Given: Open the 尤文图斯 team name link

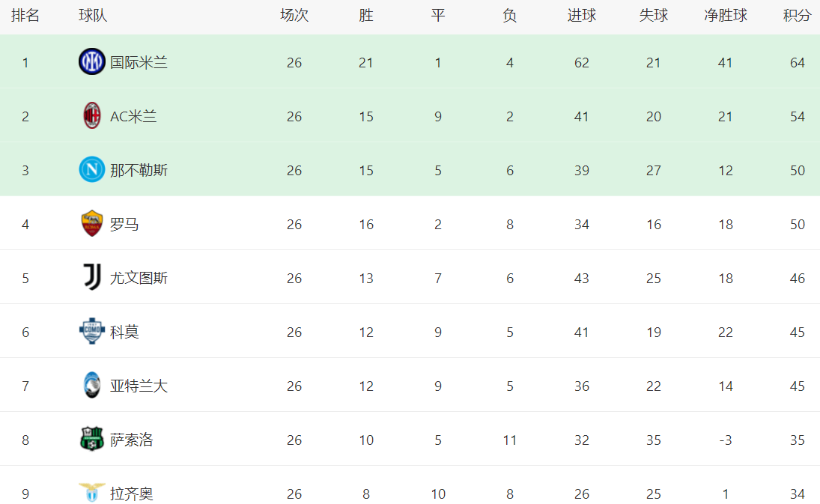Looking at the screenshot, I should pos(139,279).
